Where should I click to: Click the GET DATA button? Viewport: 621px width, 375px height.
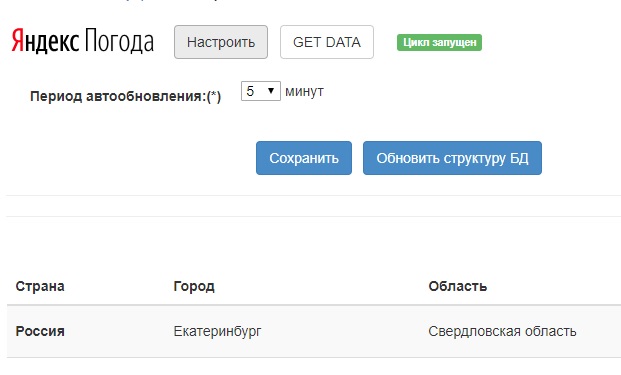[327, 42]
